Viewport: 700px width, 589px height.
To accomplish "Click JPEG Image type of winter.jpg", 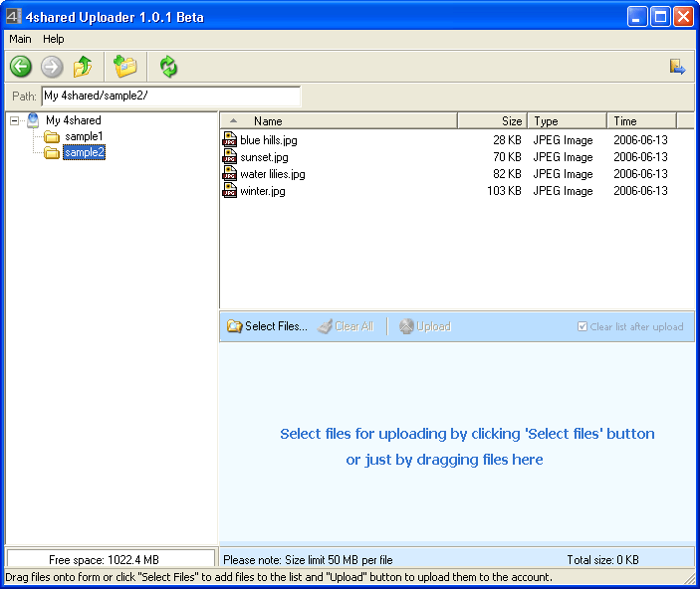I will click(x=563, y=191).
